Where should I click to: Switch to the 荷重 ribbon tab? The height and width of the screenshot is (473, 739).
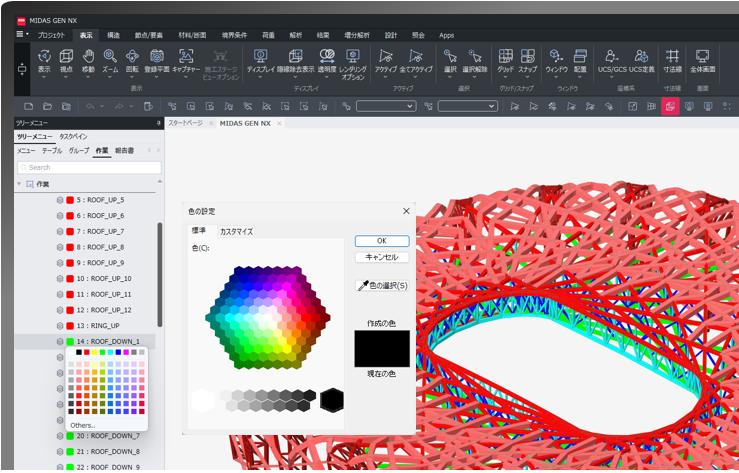268,35
